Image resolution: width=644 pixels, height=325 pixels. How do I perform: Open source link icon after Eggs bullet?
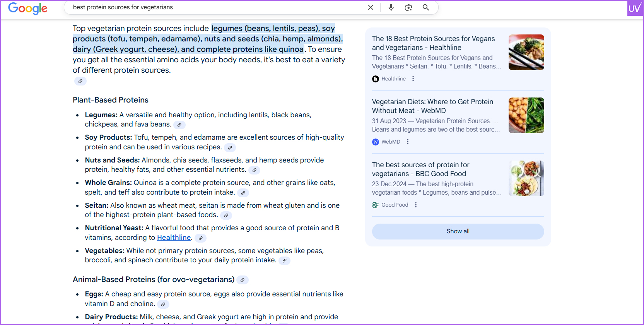163,304
